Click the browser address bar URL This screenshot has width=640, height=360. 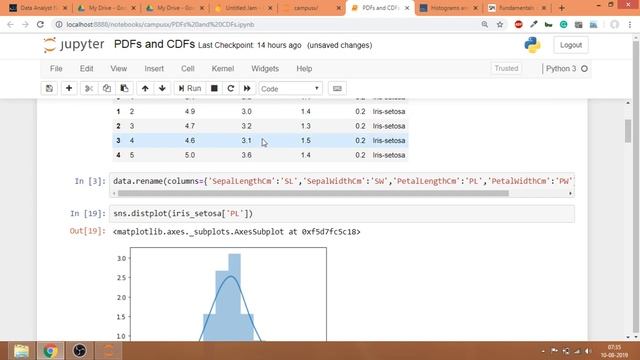(160, 24)
